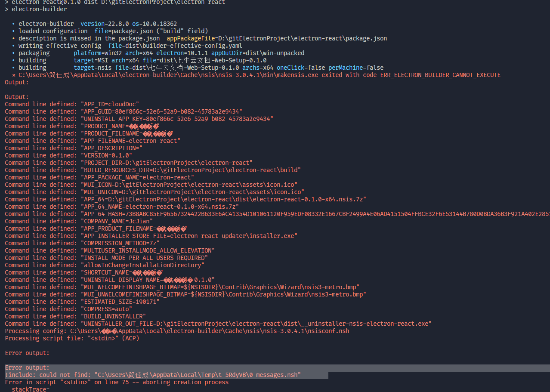Viewport: 550px width, 392px height.
Task: Click the "UNINSTALL_DISPLAY_NAME=" definition line
Action: point(110,280)
